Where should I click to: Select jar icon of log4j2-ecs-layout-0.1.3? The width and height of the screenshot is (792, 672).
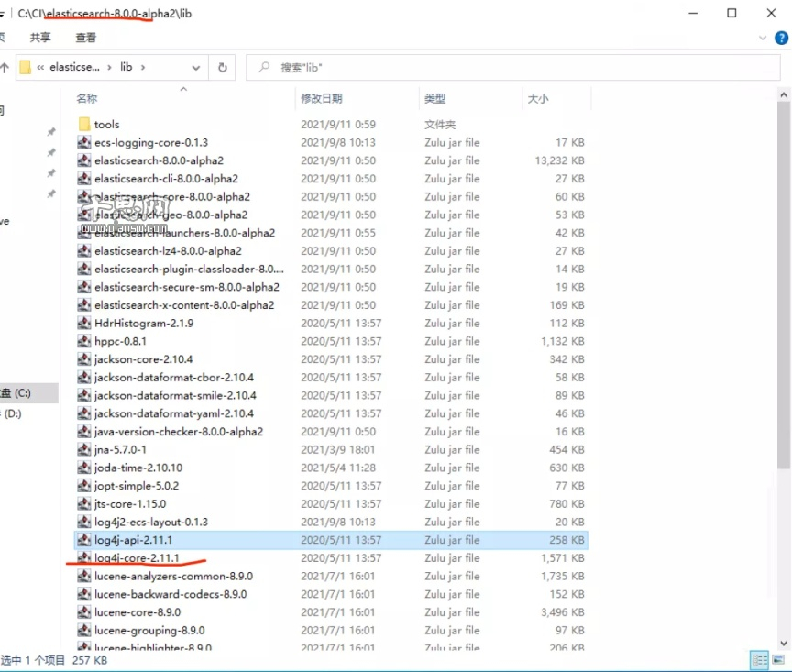pyautogui.click(x=84, y=522)
